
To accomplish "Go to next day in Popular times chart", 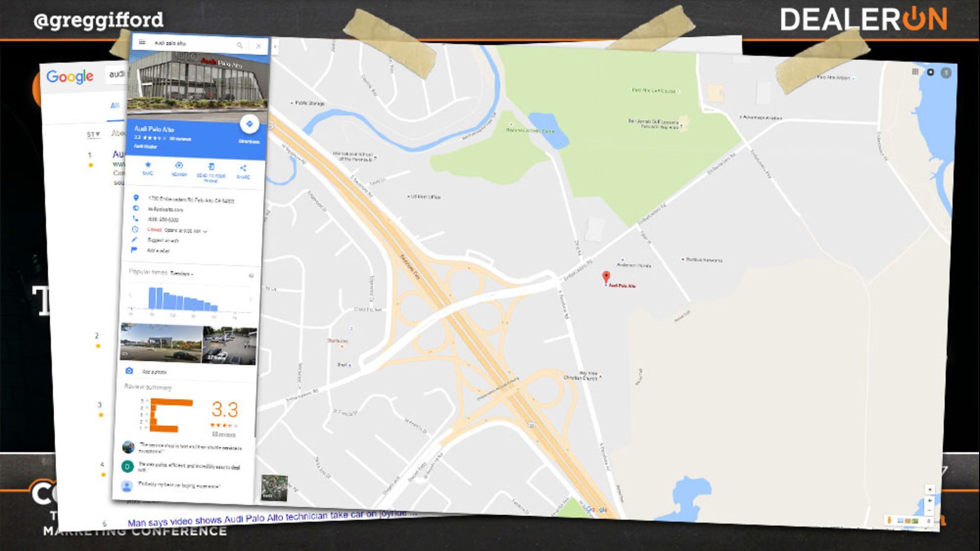I will pyautogui.click(x=251, y=299).
